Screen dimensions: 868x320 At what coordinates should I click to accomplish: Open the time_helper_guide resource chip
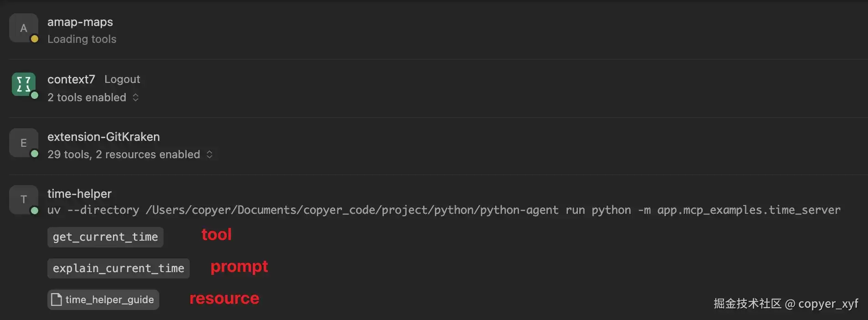coord(103,299)
